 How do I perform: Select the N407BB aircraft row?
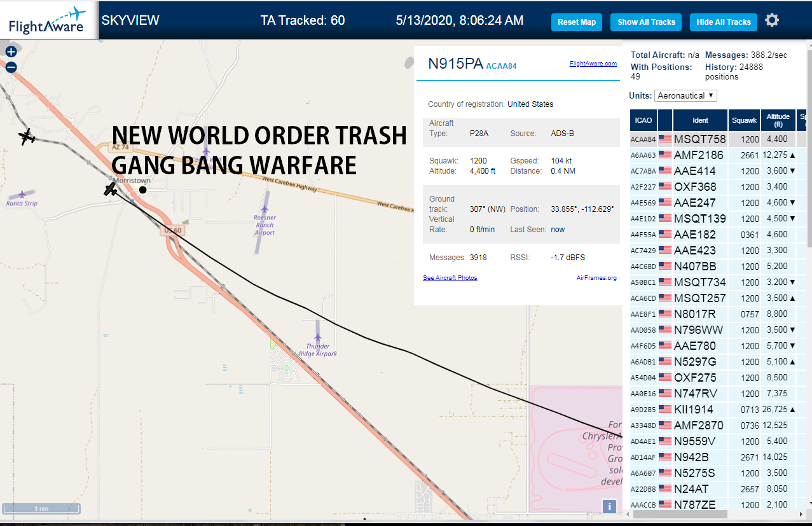(x=718, y=266)
